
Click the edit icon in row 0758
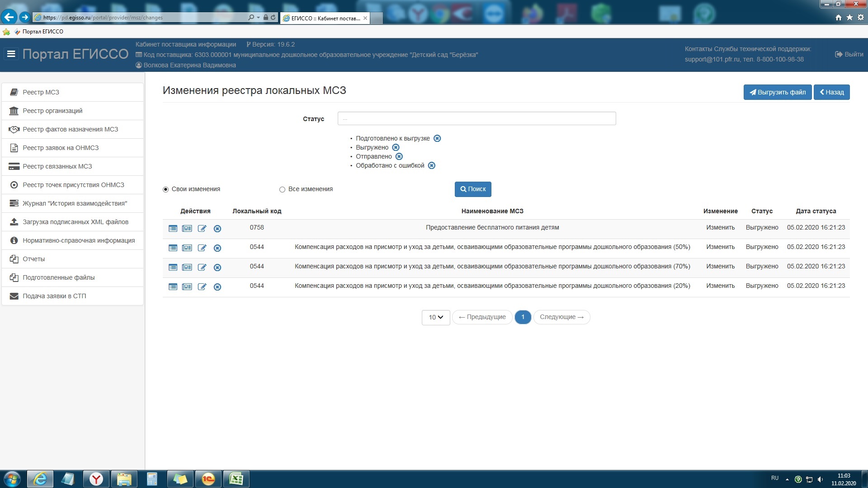[x=202, y=229]
